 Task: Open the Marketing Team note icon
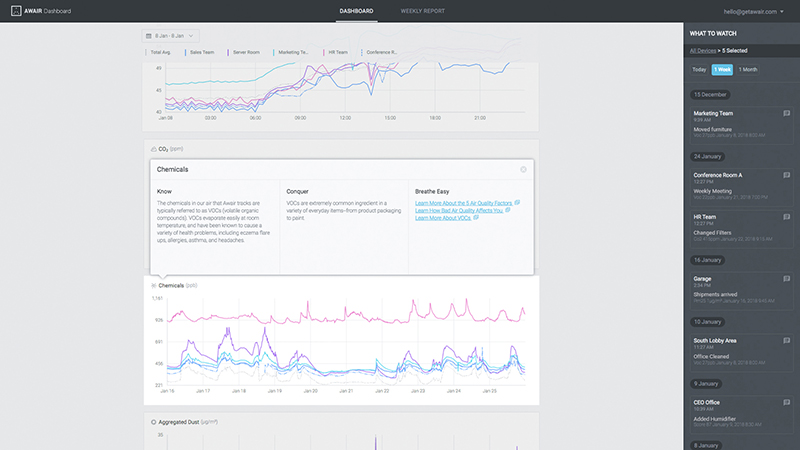[x=787, y=114]
